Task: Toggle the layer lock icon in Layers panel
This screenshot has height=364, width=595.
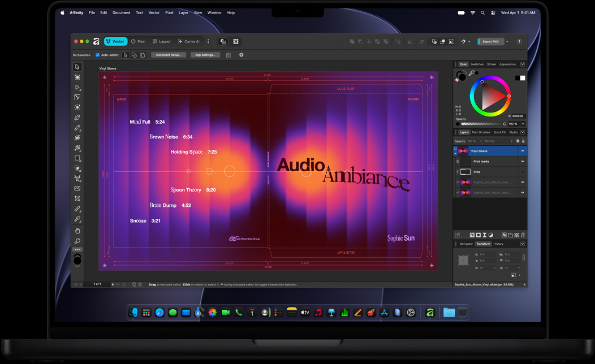Action: click(x=524, y=141)
